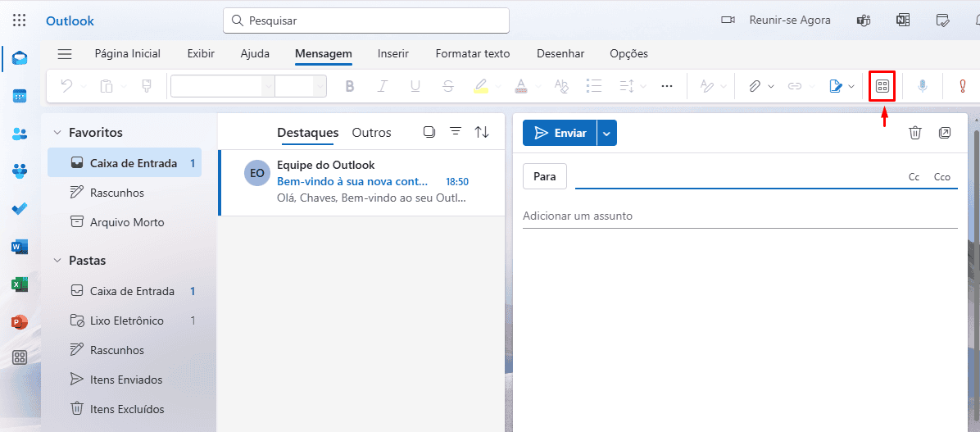980x432 pixels.
Task: Apply yellow text highlight color
Action: click(480, 86)
